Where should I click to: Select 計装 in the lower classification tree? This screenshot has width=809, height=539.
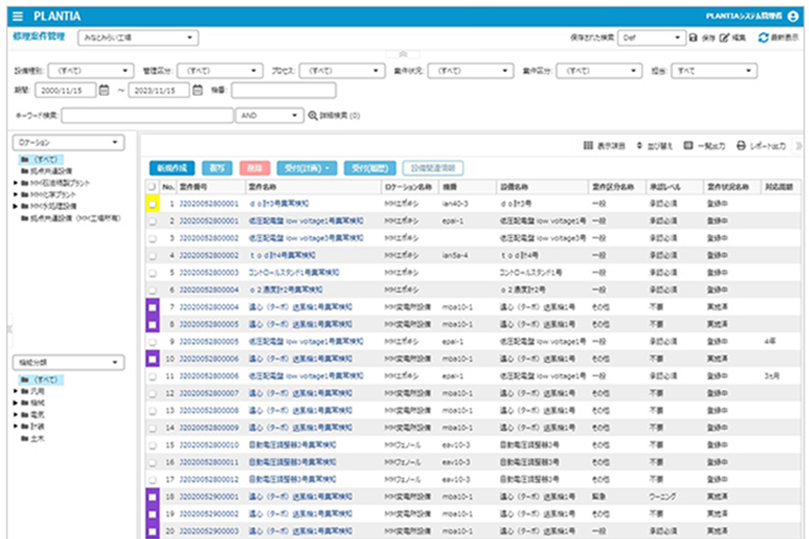(38, 427)
